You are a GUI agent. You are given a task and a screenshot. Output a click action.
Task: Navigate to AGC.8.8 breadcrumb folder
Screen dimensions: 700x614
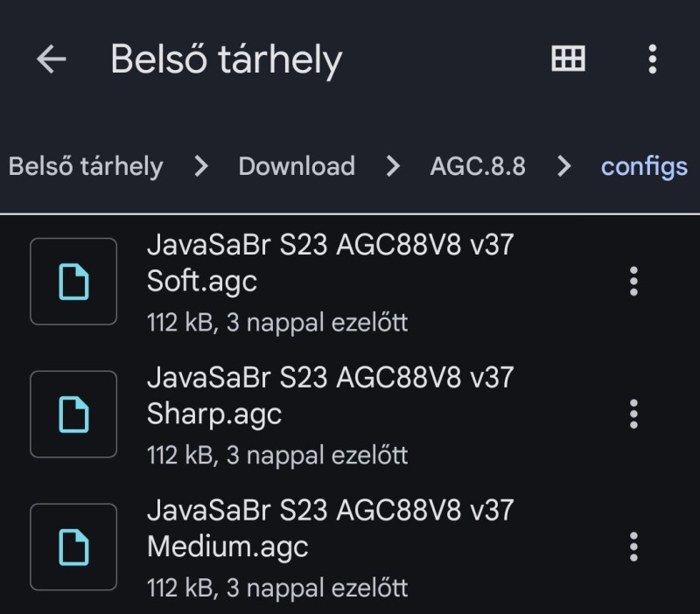478,166
